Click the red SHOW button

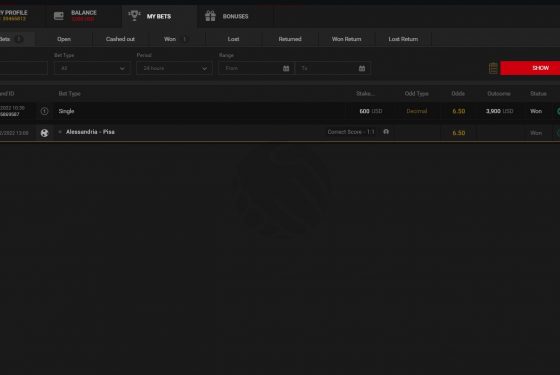pos(530,68)
